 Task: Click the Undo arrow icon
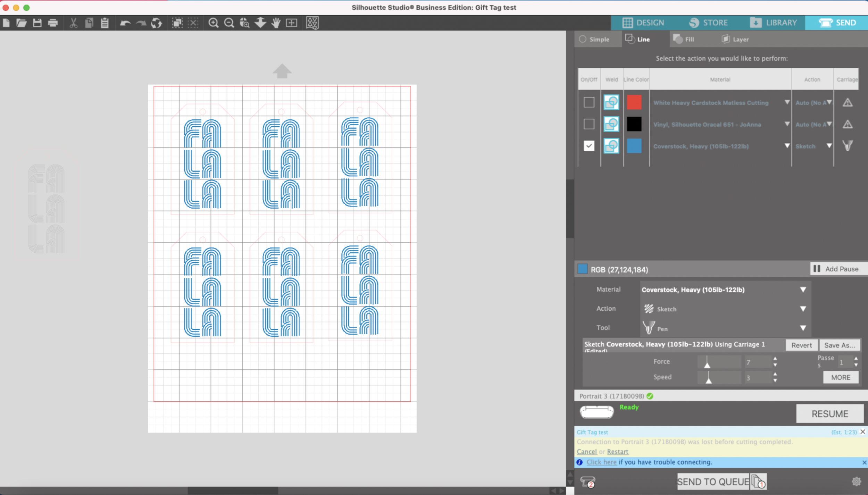point(125,23)
